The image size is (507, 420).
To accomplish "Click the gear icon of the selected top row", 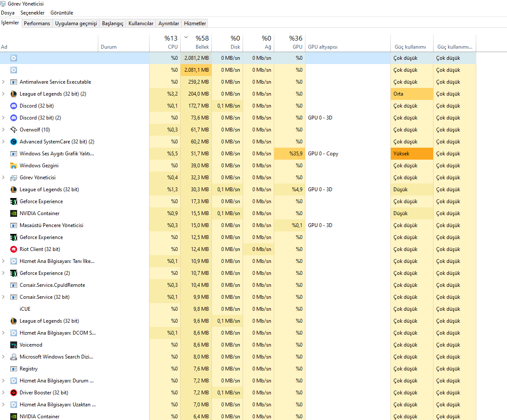I will [14, 58].
